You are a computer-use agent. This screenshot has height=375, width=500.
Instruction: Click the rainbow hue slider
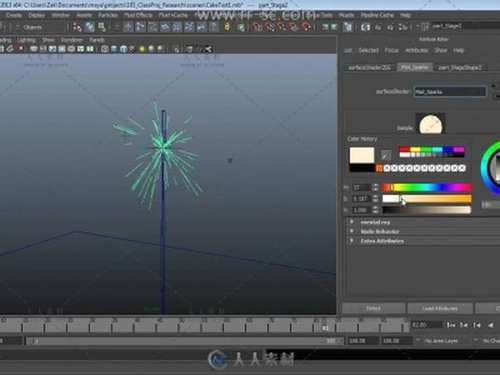[427, 187]
